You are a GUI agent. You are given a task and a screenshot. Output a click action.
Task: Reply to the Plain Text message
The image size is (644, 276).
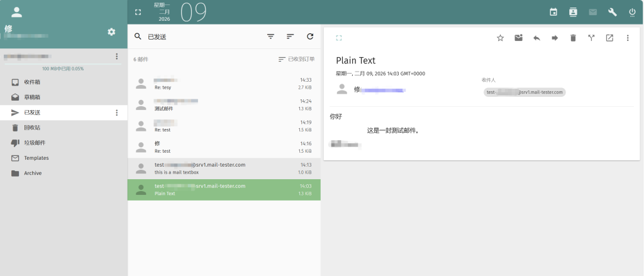point(536,38)
